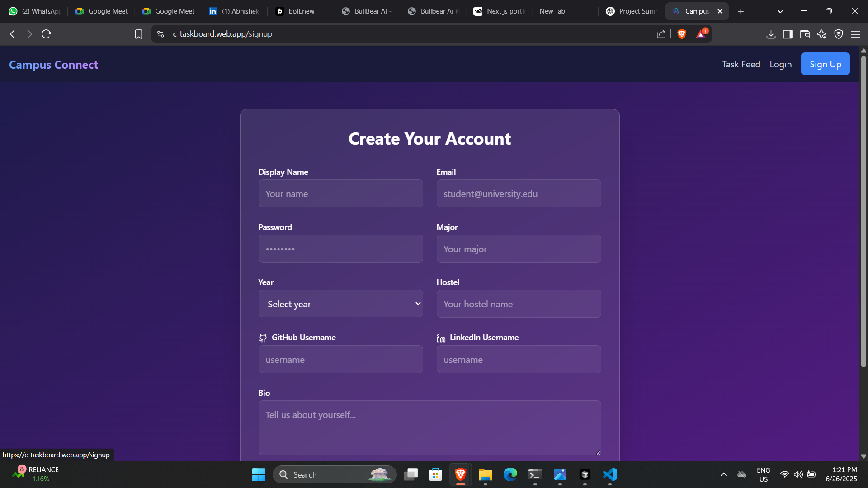The image size is (868, 488).
Task: Click the Brave VPN shield icon
Action: point(839,34)
